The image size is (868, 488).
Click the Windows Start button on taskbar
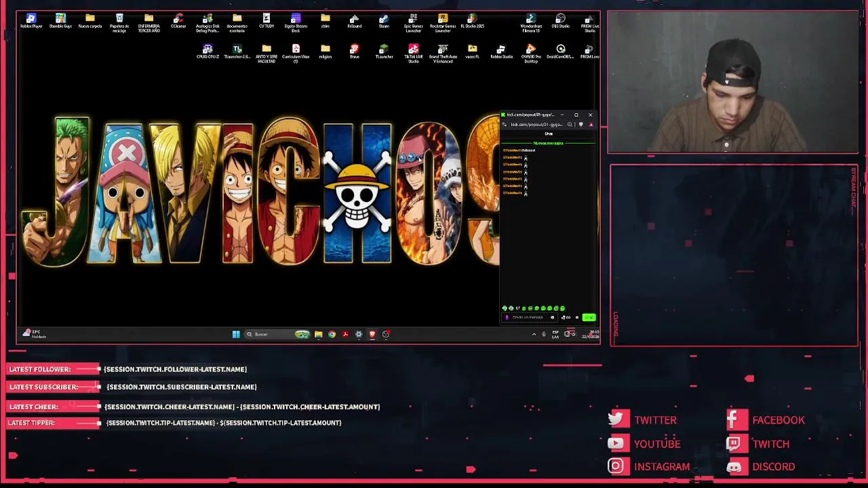pyautogui.click(x=236, y=334)
